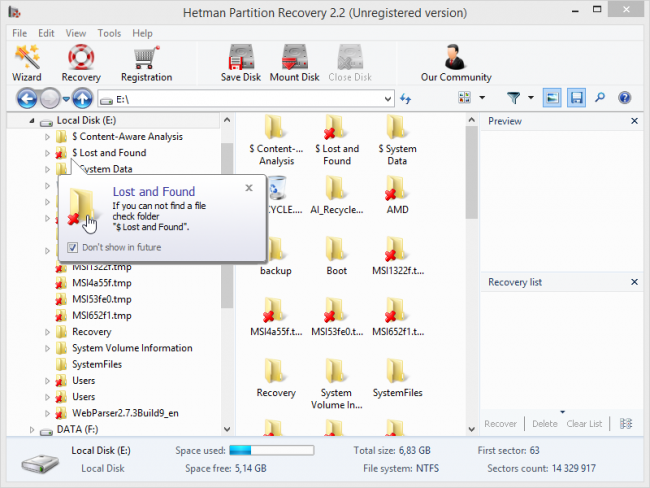
Task: Open the $ Lost and Found folder icon
Action: (x=335, y=127)
